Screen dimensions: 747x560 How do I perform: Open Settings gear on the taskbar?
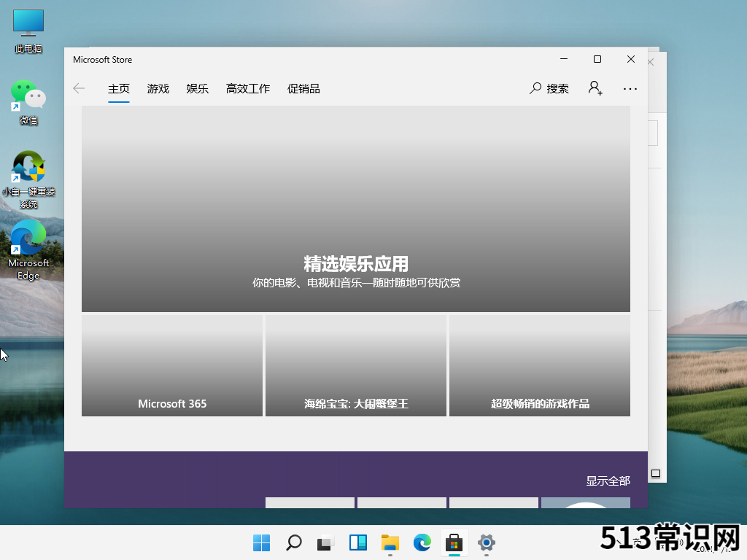pyautogui.click(x=487, y=542)
